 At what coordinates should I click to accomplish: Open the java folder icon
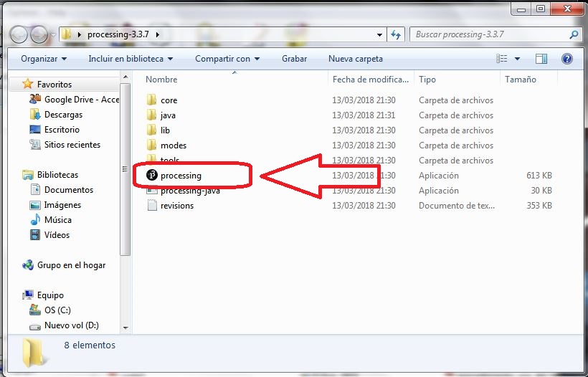pos(151,115)
